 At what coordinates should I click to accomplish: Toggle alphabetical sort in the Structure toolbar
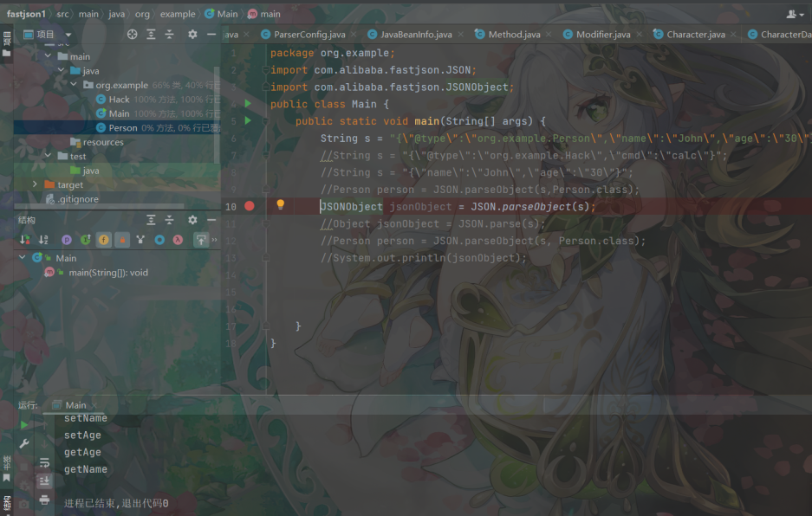[43, 240]
